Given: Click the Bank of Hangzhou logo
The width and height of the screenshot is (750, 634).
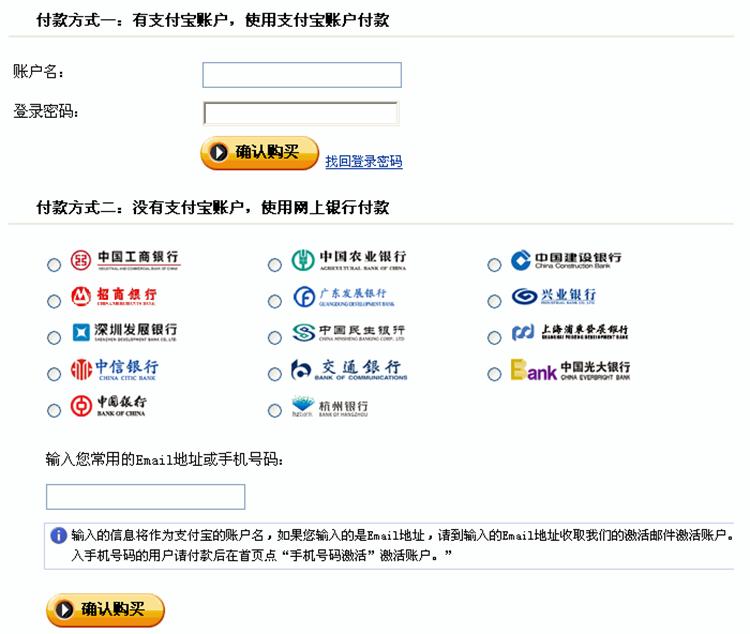Looking at the screenshot, I should click(329, 407).
